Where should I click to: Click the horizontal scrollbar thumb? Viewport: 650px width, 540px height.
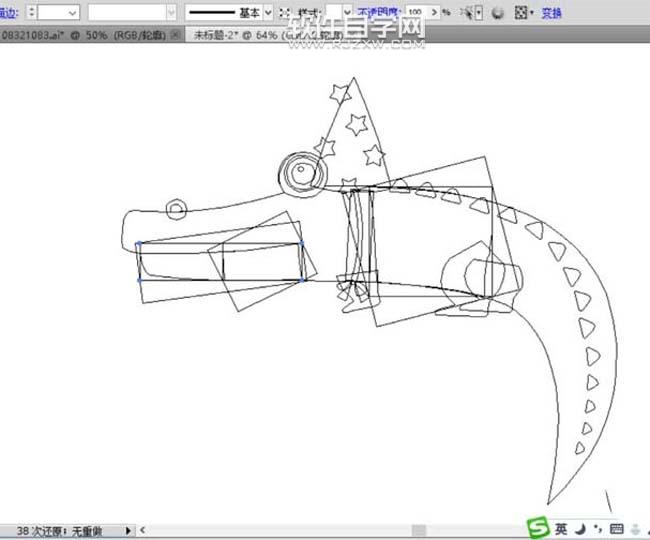[x=419, y=529]
